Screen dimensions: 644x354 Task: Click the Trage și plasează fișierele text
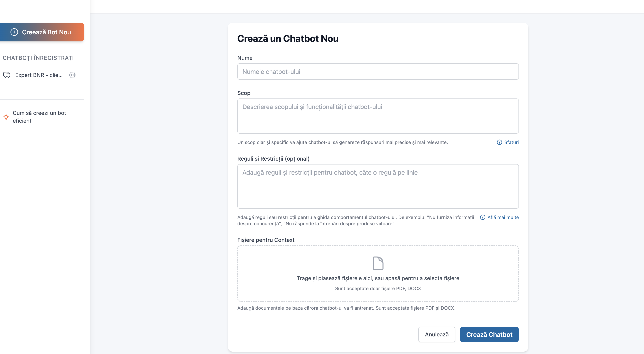(378, 278)
